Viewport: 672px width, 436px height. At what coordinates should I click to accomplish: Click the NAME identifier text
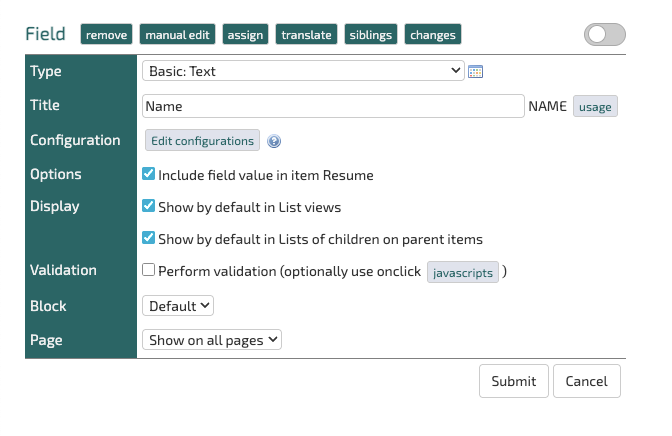point(547,106)
